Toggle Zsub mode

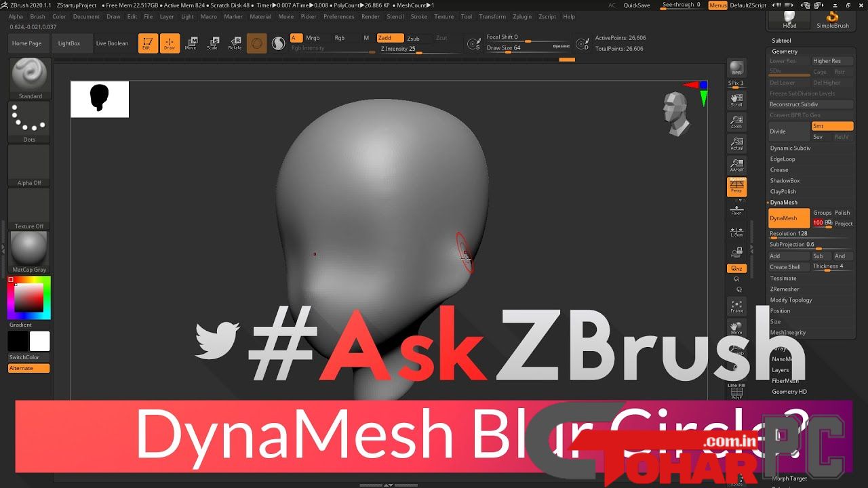[413, 38]
